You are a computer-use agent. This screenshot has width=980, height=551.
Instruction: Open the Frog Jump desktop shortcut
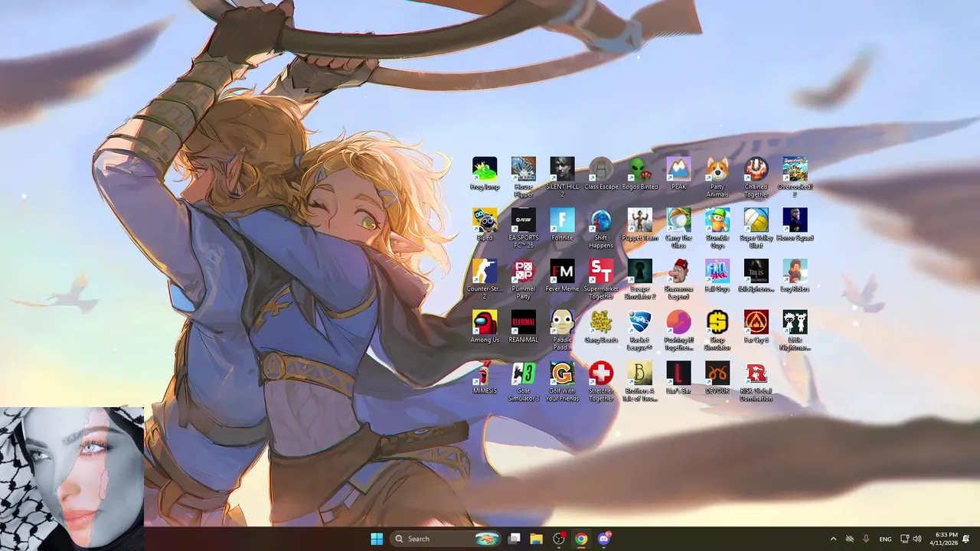485,174
